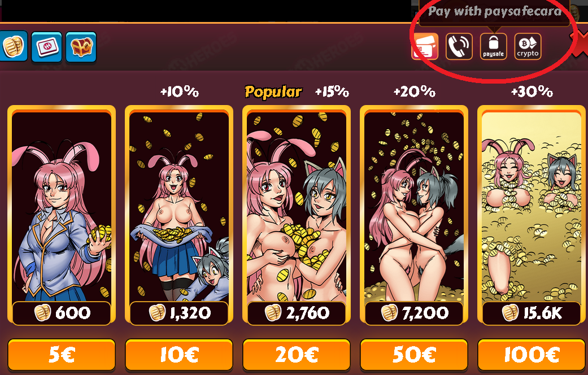Select the 1,320 coins pack card
Screen dimensions: 588x375
pos(179,215)
